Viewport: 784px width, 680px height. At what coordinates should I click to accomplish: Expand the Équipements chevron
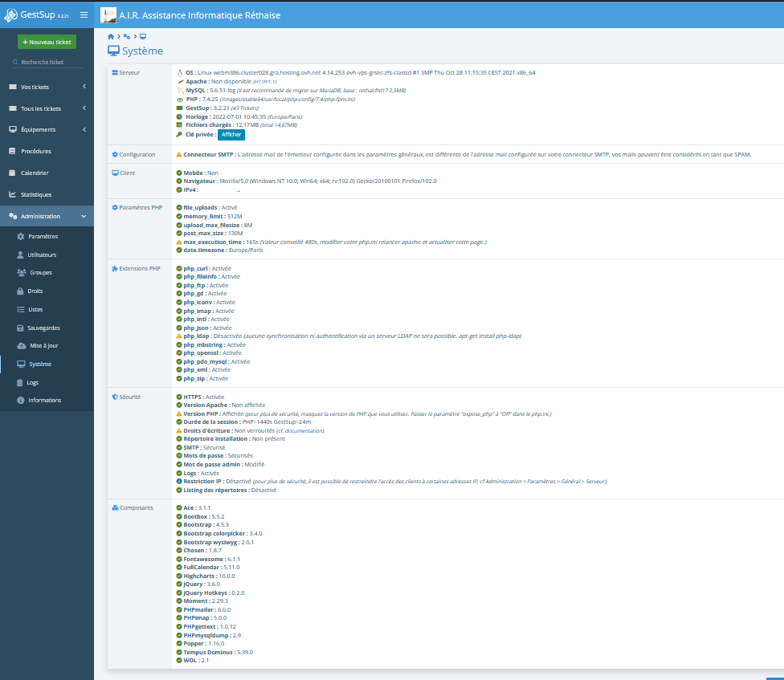(84, 129)
